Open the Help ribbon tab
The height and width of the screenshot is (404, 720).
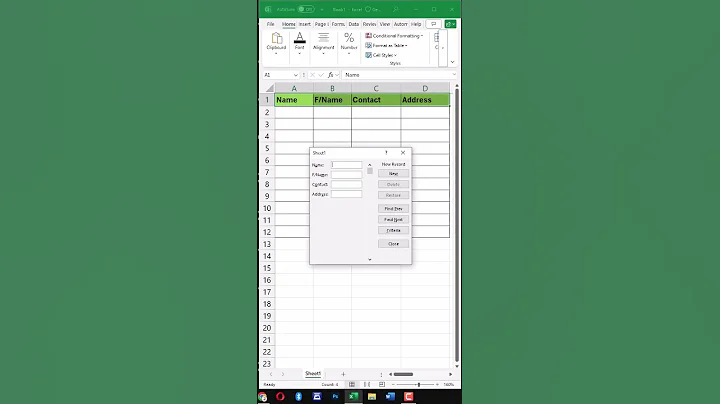[416, 24]
